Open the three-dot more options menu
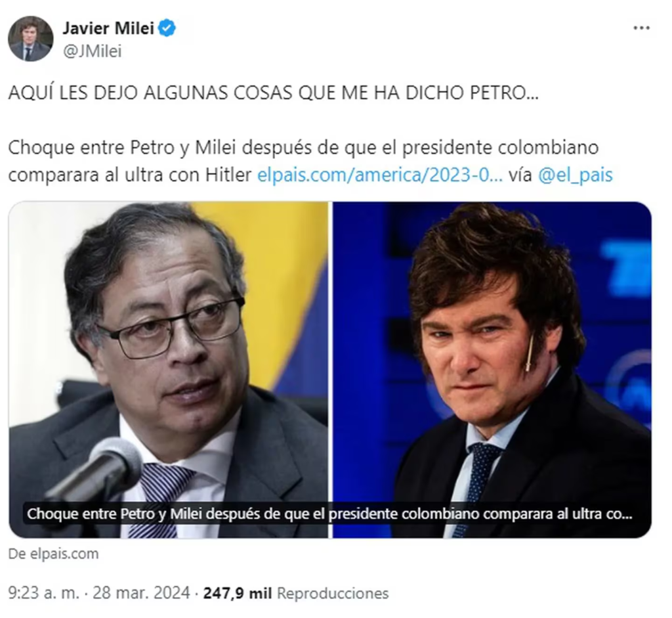672x618 pixels. click(641, 28)
